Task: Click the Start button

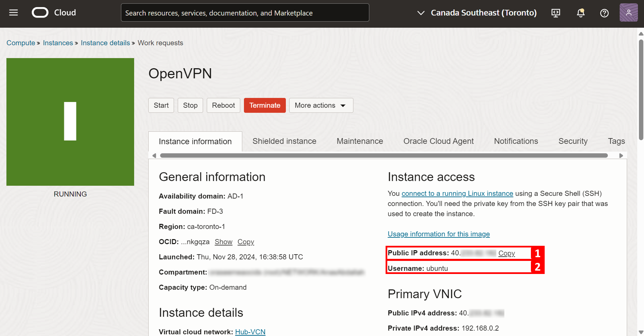Action: (161, 105)
